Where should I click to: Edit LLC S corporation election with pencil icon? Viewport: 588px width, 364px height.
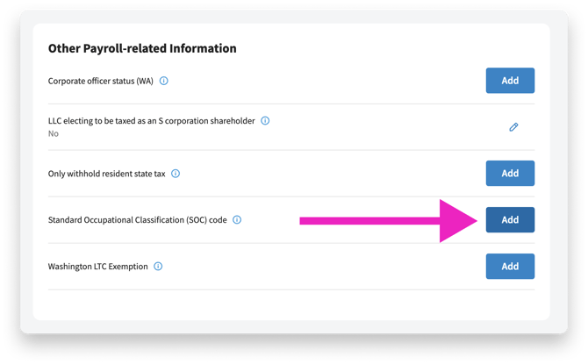[x=513, y=127]
